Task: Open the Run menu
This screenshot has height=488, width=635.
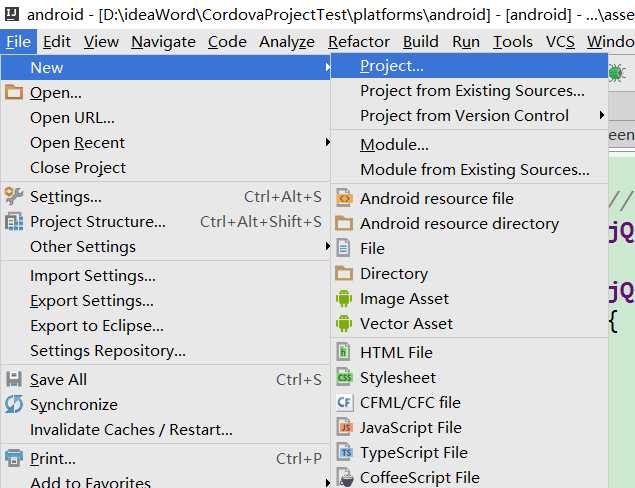Action: 466,42
